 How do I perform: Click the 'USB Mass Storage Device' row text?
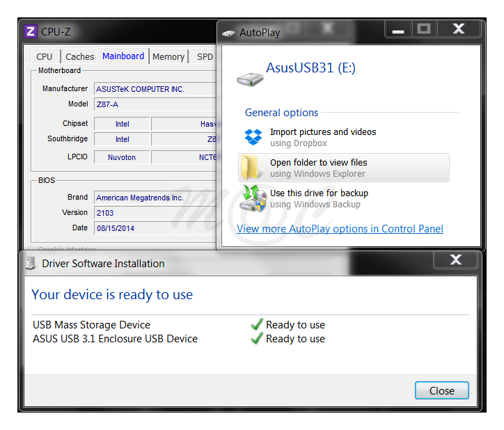coord(92,325)
